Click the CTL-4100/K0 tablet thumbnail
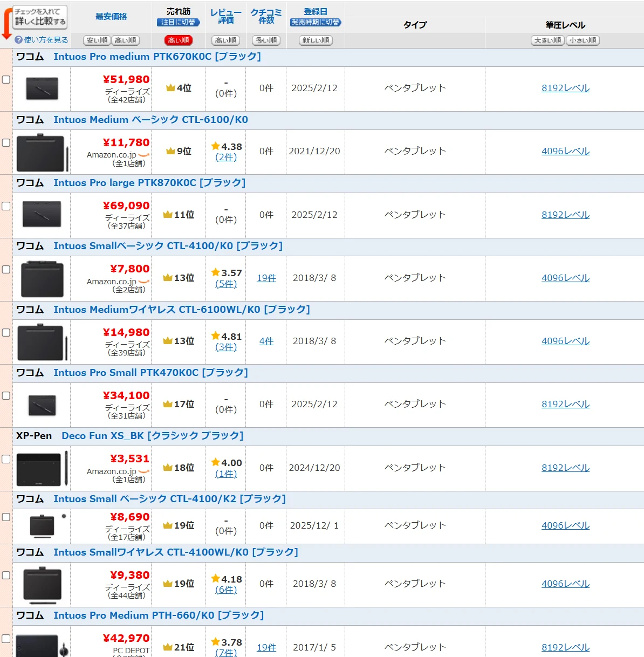This screenshot has height=657, width=644. click(42, 279)
